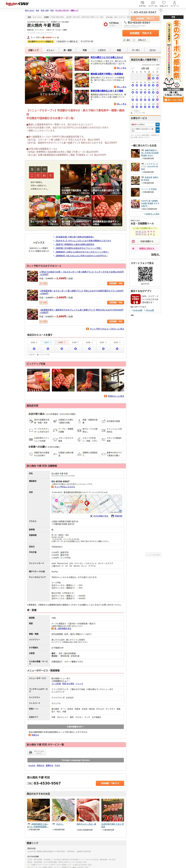Screen dimensions: 186x868
Task: Open the 席・個室 tab
Action: (x=68, y=50)
